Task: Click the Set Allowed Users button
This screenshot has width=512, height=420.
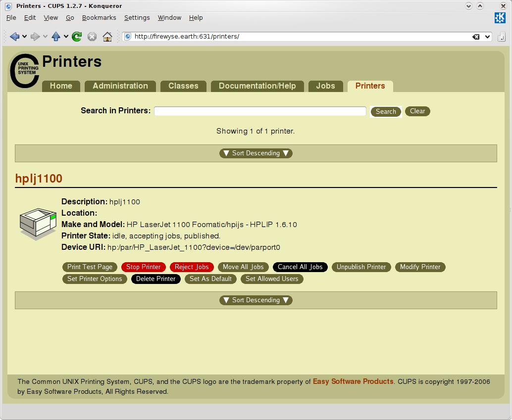Action: click(x=272, y=279)
